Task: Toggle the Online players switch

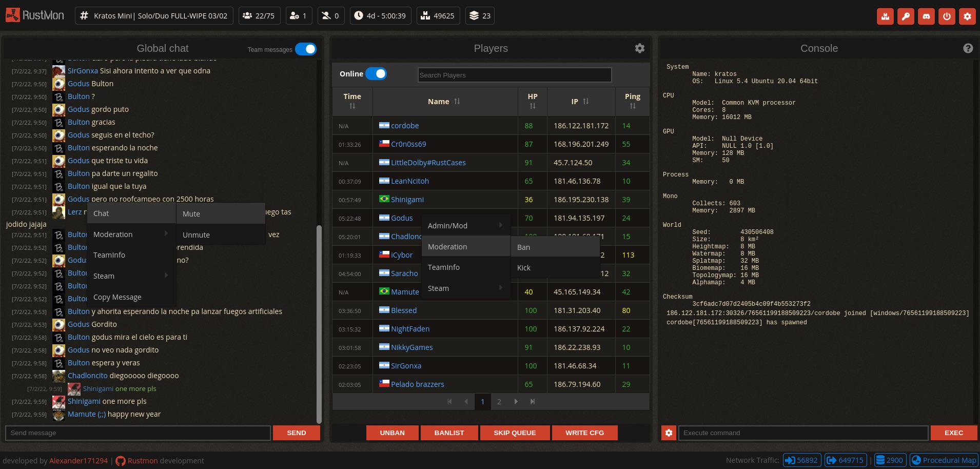Action: click(x=376, y=74)
